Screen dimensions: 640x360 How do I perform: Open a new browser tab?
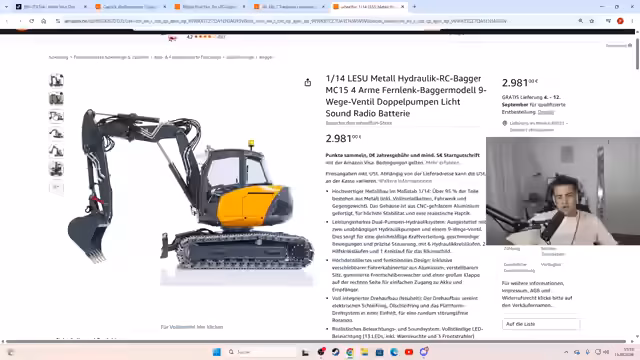tap(414, 7)
